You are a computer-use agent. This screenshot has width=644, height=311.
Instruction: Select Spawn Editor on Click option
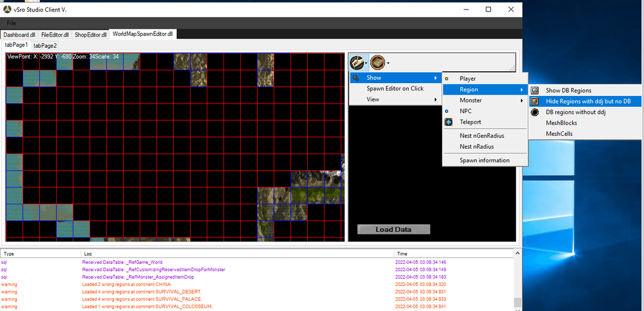tap(395, 89)
